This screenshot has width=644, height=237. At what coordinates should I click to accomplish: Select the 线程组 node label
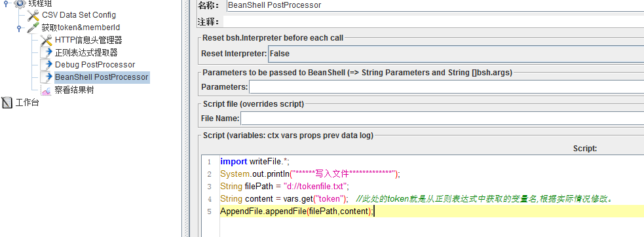tap(40, 3)
